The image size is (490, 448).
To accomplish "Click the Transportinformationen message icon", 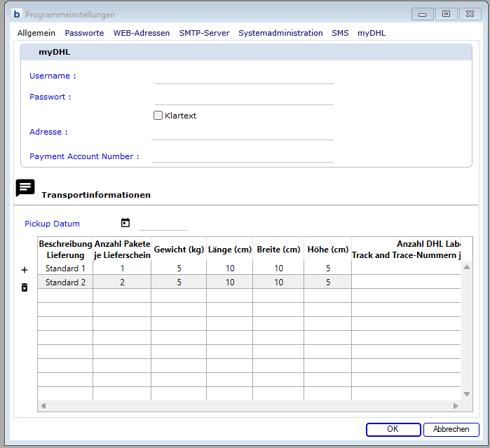I will click(x=25, y=188).
